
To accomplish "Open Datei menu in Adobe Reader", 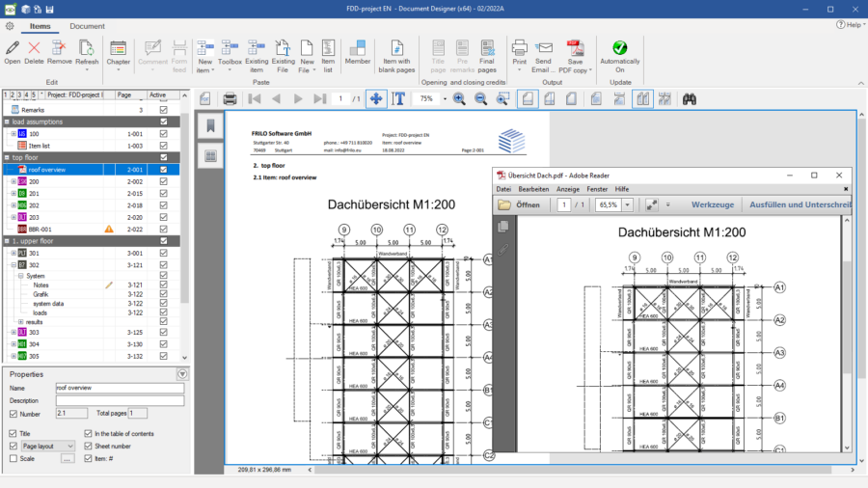I will point(503,189).
